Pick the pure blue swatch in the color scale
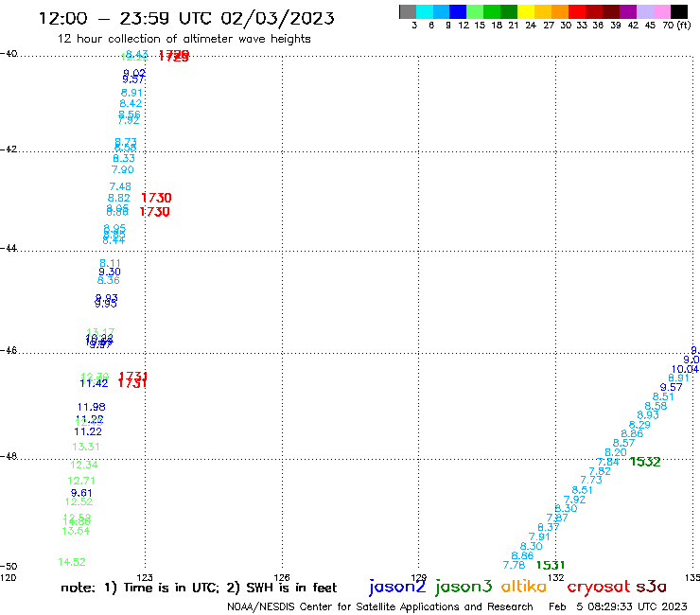The width and height of the screenshot is (700, 615). tap(458, 11)
